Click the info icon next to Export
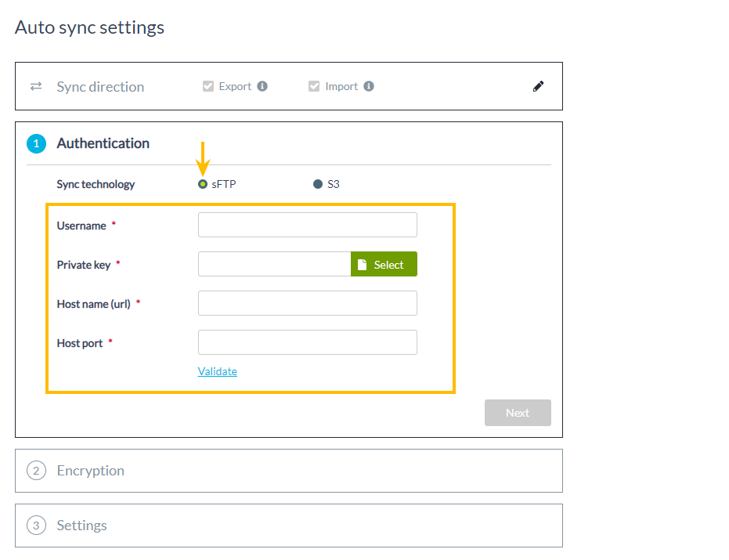 262,86
